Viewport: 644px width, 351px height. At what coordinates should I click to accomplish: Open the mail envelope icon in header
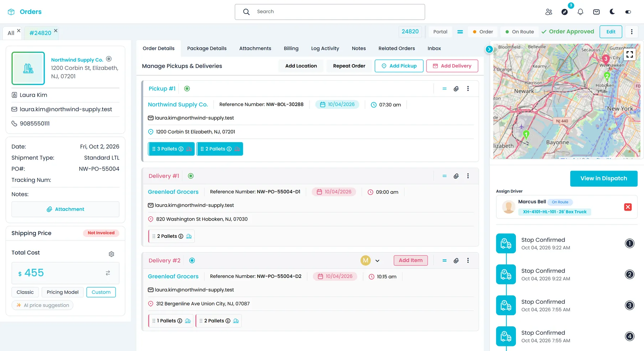[596, 12]
